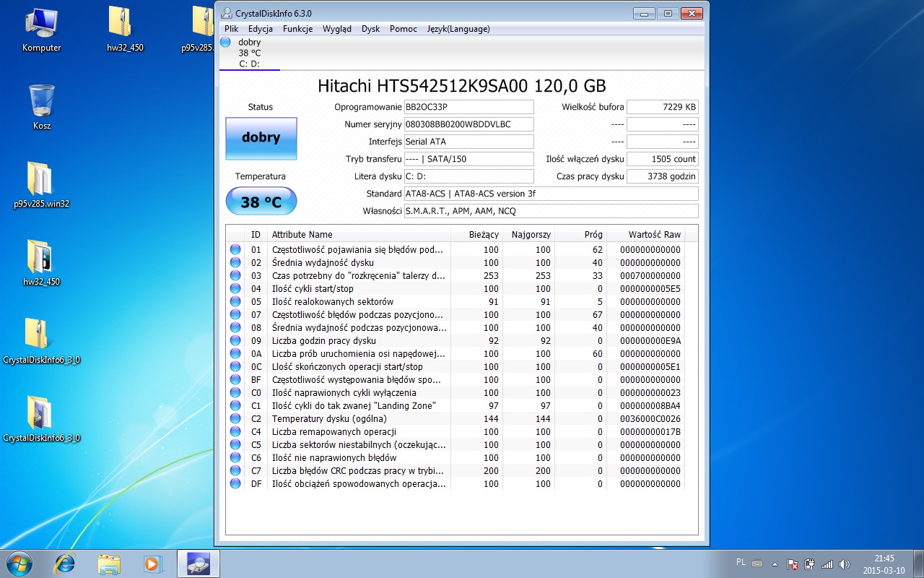Click the status orb for Ilość nie naprawionych błędów
Image resolution: width=924 pixels, height=578 pixels.
(x=235, y=457)
